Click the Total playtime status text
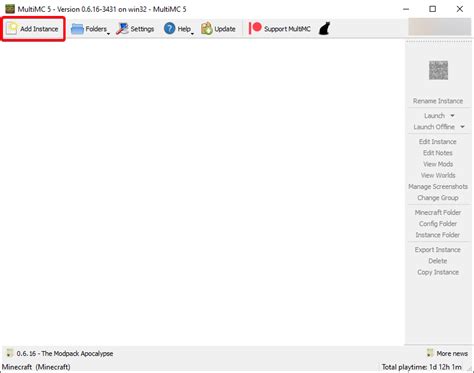Viewport: 474px width, 373px height. tap(422, 367)
